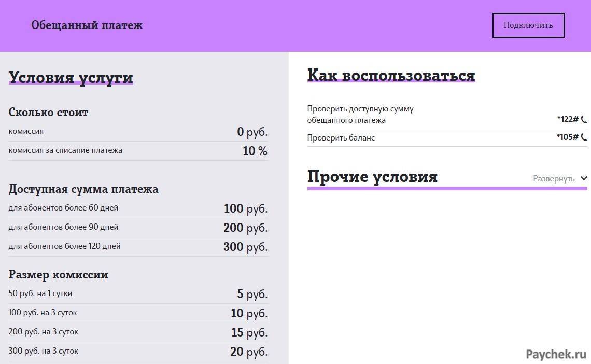Click the Как воспользоваться heading
Screen dimensions: 591x364
391,75
